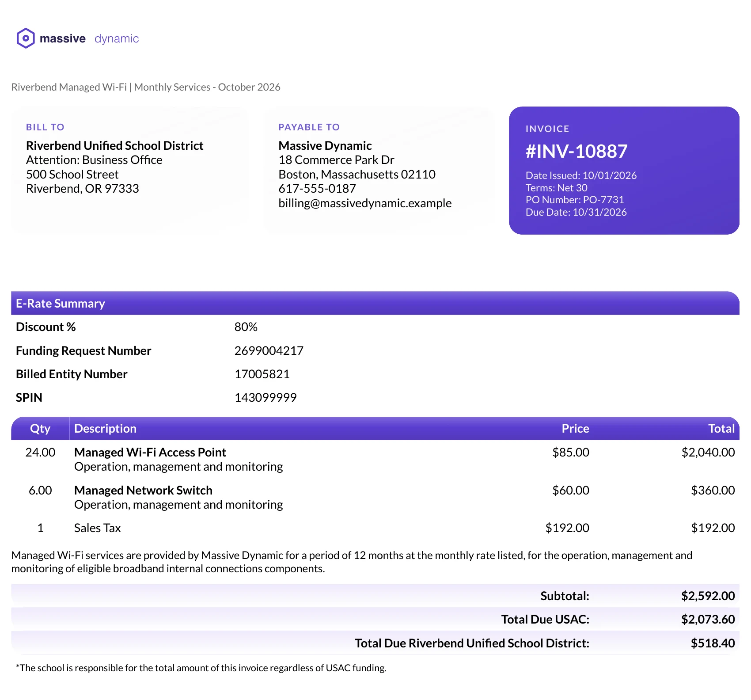Click the invoice number #INV-10887
Image resolution: width=751 pixels, height=700 pixels.
pyautogui.click(x=577, y=151)
